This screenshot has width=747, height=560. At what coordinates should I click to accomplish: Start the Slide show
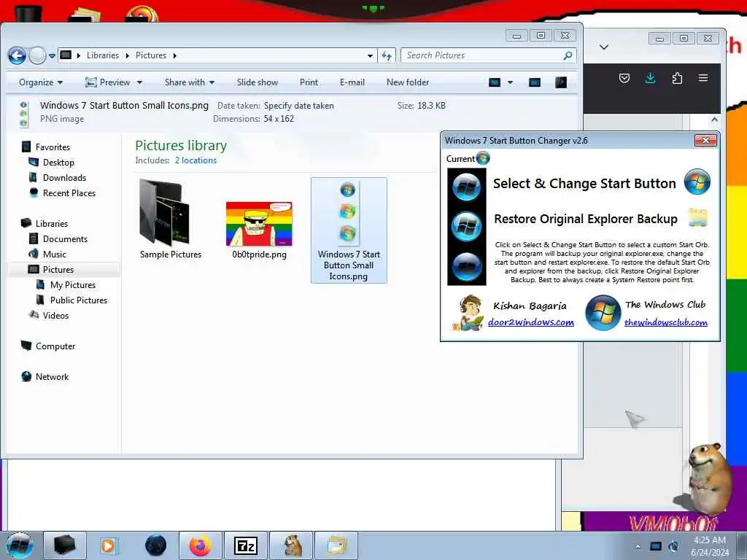pos(258,82)
